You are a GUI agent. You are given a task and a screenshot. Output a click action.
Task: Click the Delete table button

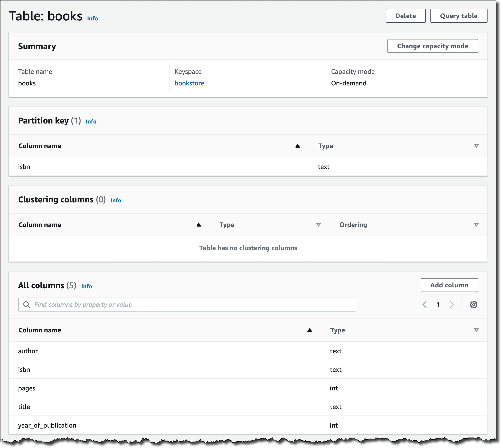(406, 16)
